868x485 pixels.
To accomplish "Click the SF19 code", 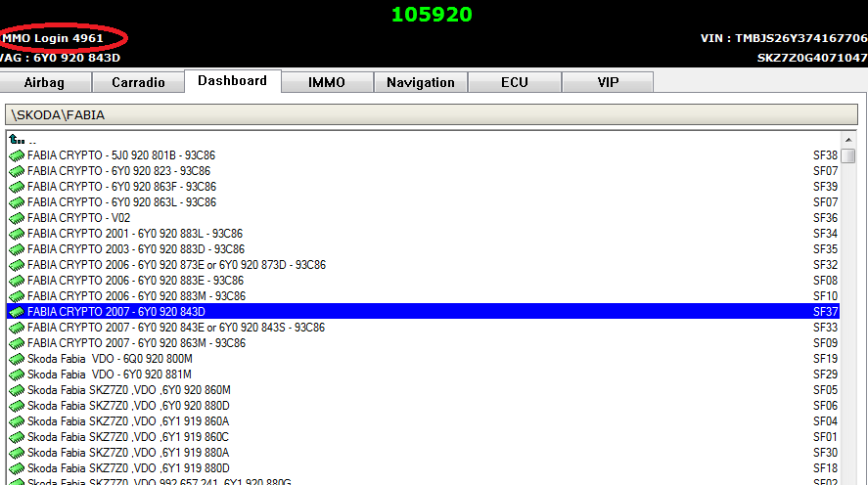I will pos(825,358).
